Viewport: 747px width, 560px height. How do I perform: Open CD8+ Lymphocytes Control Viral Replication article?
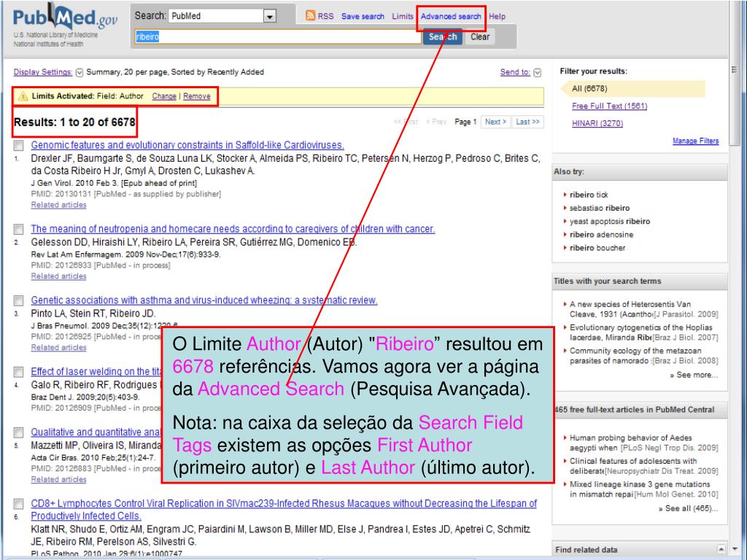coord(284,510)
